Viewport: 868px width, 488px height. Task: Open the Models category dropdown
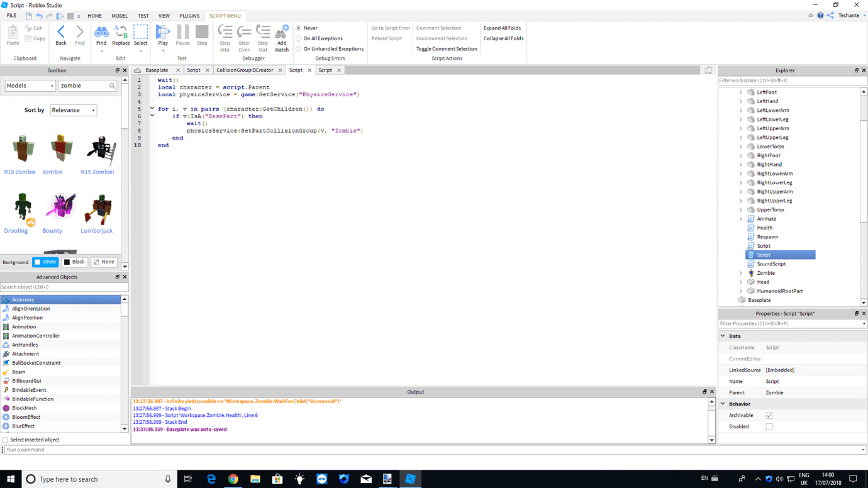click(x=30, y=86)
